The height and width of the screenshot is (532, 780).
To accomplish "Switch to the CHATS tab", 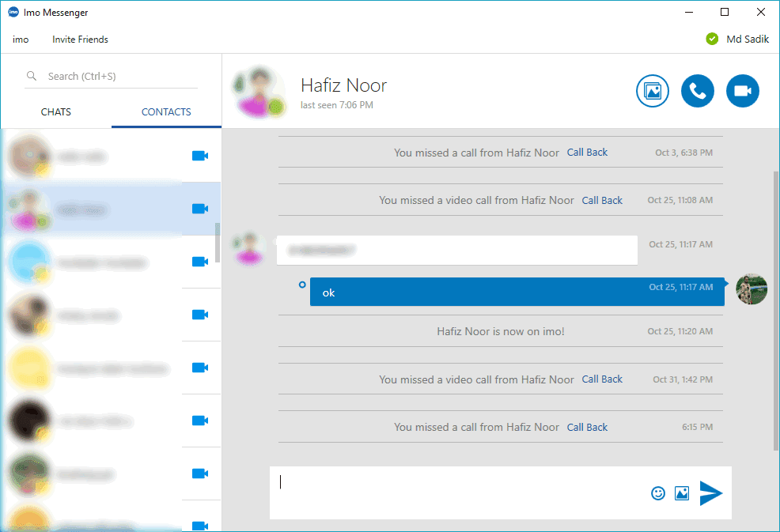I will 55,112.
